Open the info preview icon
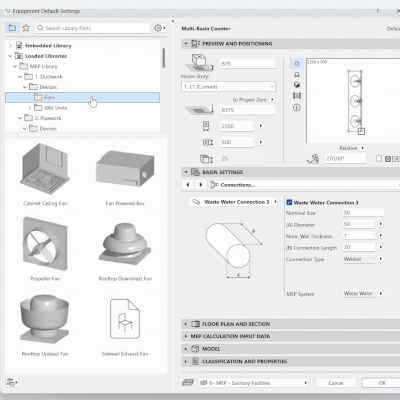The width and height of the screenshot is (400, 400). (x=297, y=107)
